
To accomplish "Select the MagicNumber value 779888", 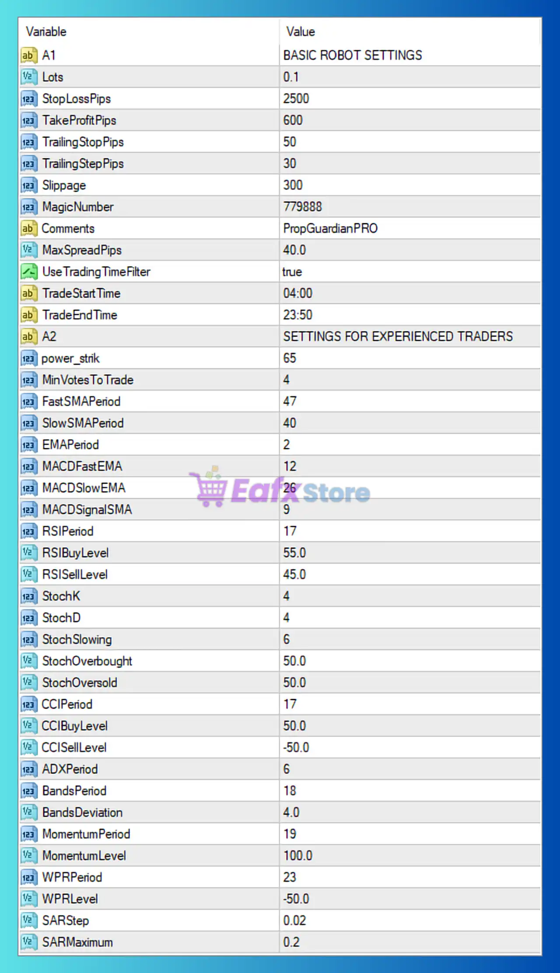I will 302,207.
